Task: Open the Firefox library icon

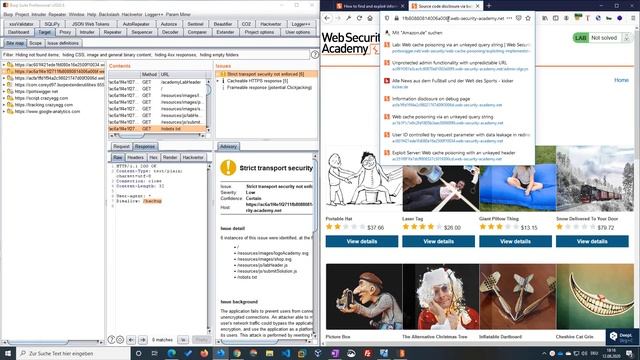Action: 545,18
